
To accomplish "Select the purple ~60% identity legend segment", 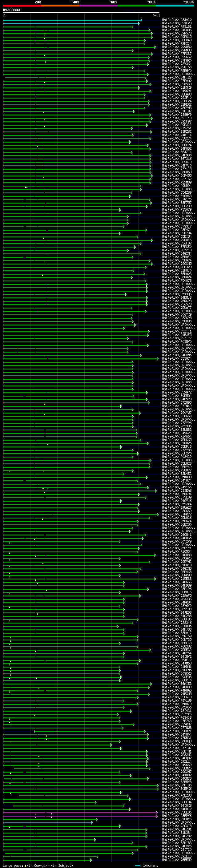I will click(x=99, y=6).
